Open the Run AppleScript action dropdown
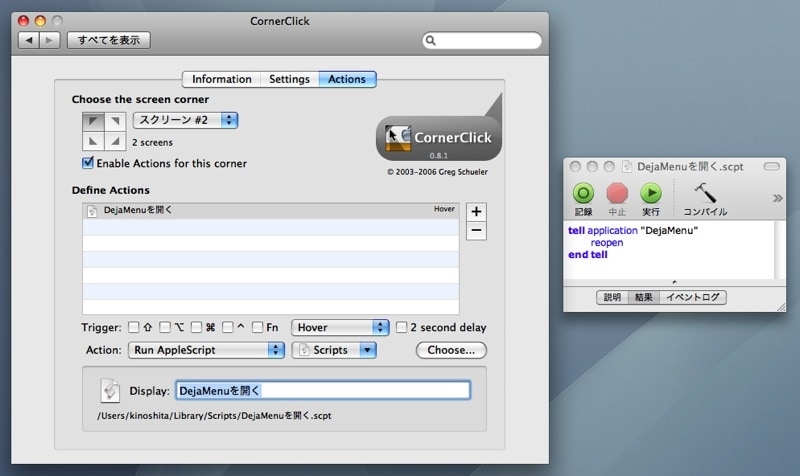 click(x=206, y=350)
